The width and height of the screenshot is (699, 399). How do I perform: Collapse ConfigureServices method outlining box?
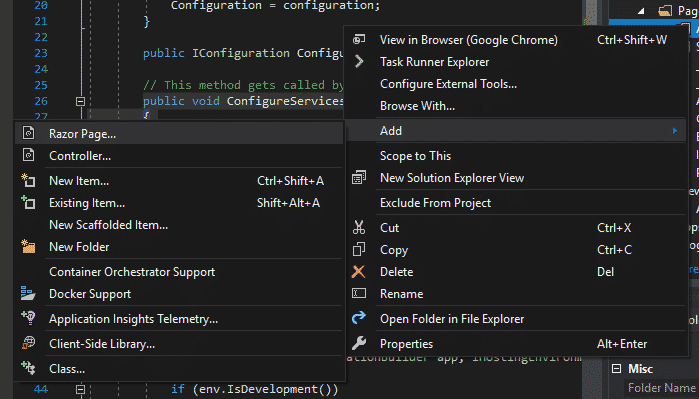(x=80, y=101)
